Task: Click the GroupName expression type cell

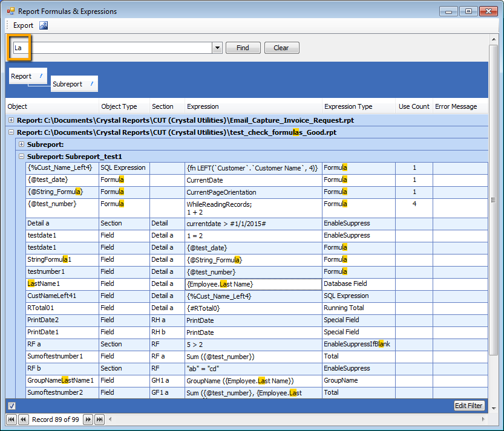Action: click(359, 381)
